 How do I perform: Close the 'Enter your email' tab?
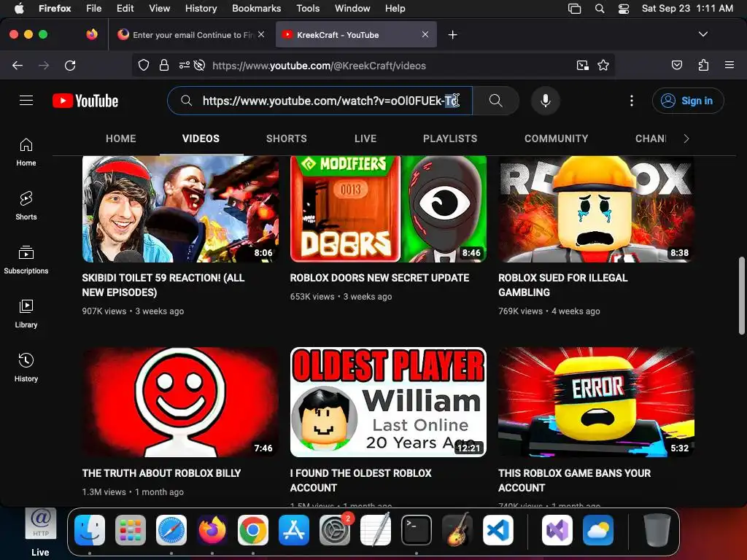(261, 34)
